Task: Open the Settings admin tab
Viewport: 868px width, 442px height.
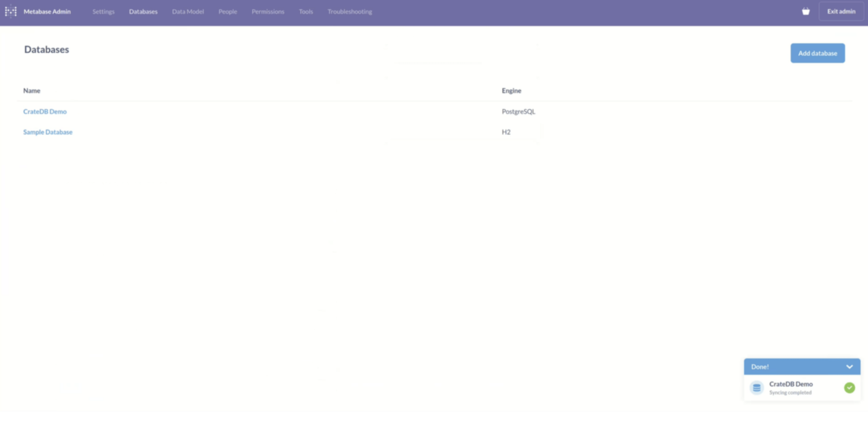Action: pyautogui.click(x=103, y=12)
